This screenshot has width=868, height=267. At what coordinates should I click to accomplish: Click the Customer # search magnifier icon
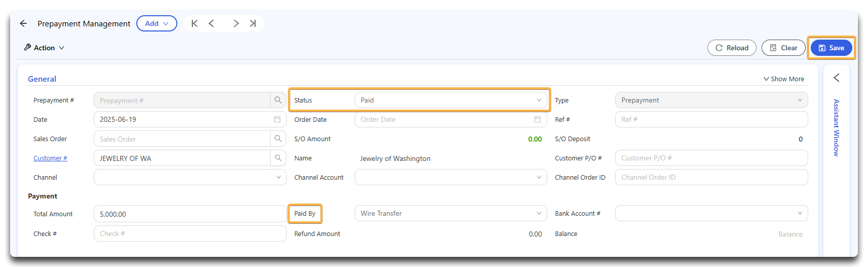pos(278,158)
